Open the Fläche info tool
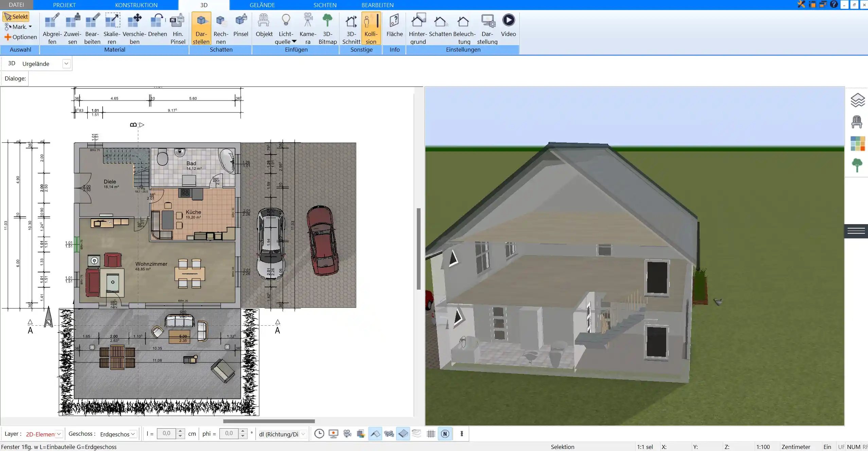868x451 pixels. (394, 26)
